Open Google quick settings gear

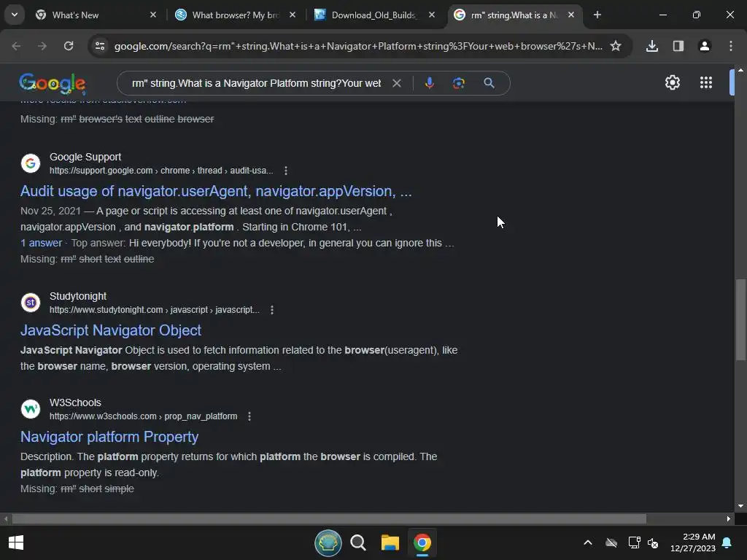[672, 83]
